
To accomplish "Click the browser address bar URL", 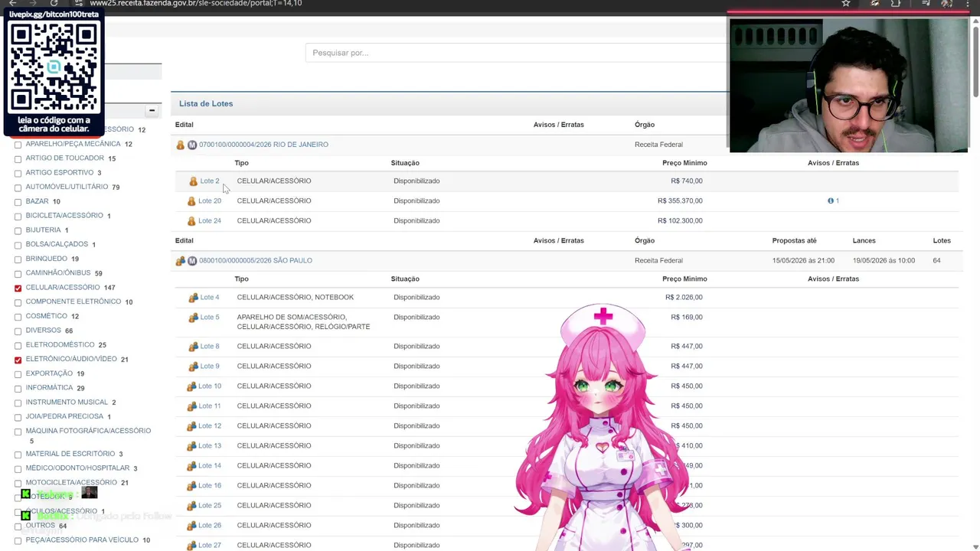I will point(195,4).
